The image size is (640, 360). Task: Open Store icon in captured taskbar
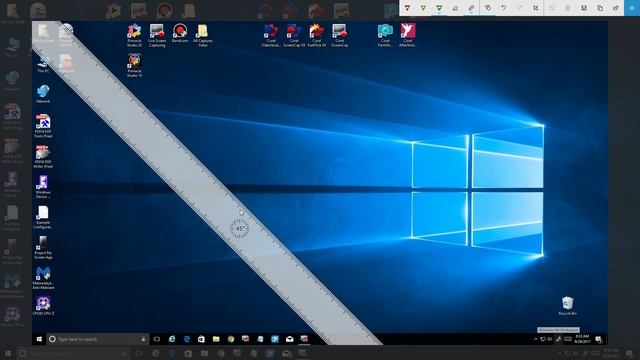click(x=201, y=339)
